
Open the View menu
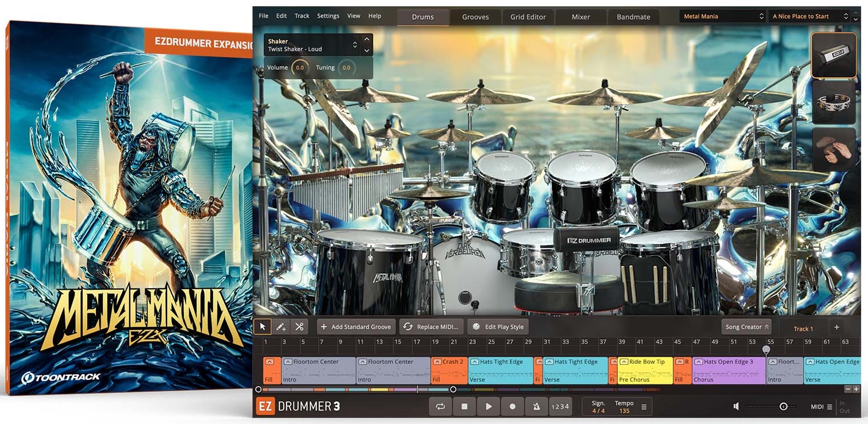point(354,16)
